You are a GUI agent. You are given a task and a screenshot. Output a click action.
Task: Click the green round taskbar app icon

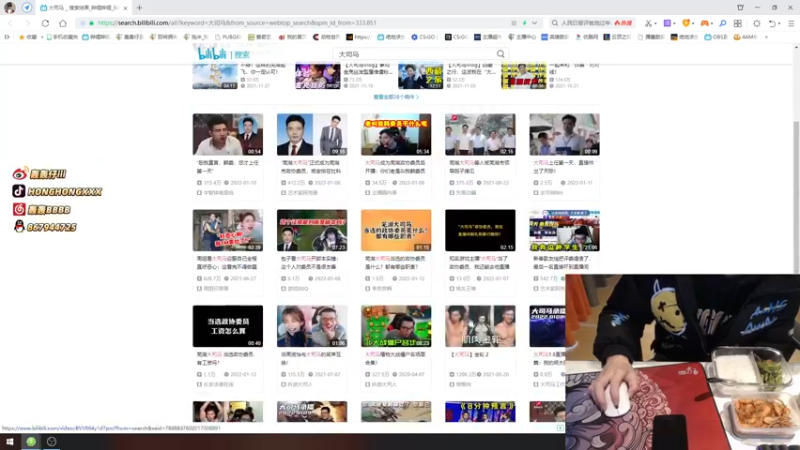[31, 442]
